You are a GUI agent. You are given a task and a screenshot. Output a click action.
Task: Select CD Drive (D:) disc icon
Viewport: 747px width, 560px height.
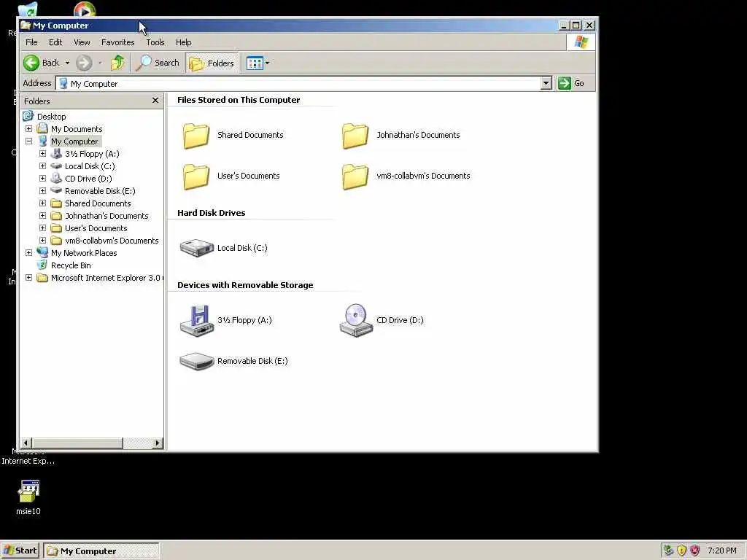pos(356,321)
